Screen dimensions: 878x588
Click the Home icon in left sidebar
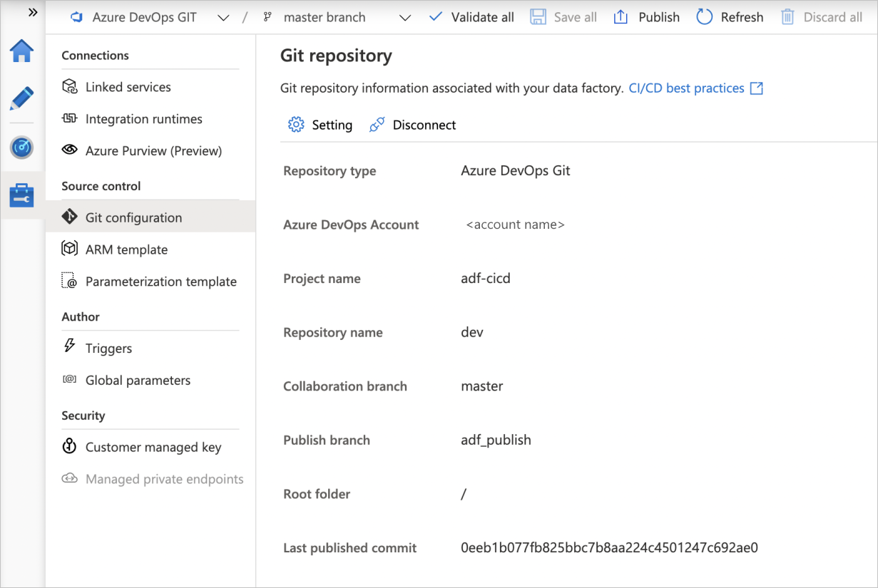pyautogui.click(x=21, y=51)
